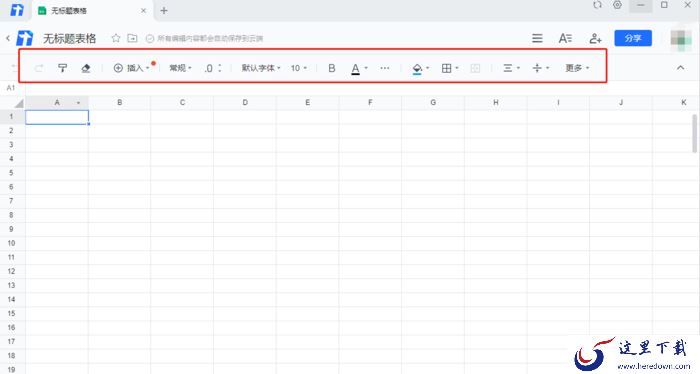Open the 插入 insert menu
The width and height of the screenshot is (700, 374).
click(x=132, y=68)
